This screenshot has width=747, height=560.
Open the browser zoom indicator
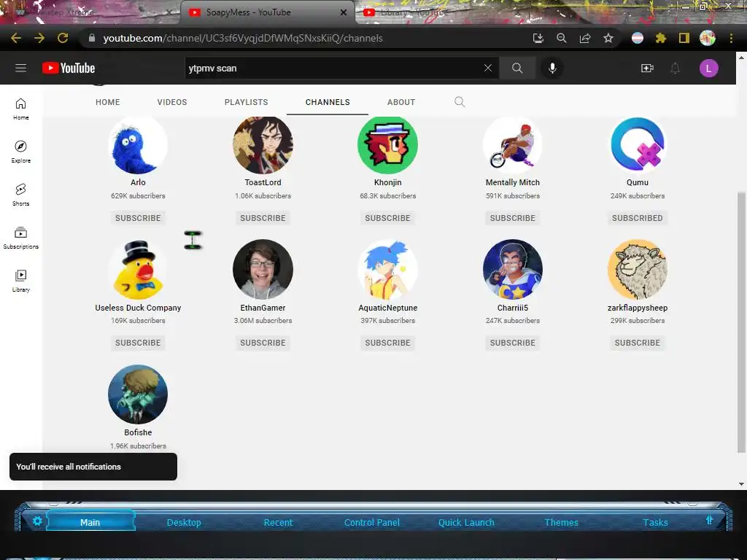(x=562, y=38)
